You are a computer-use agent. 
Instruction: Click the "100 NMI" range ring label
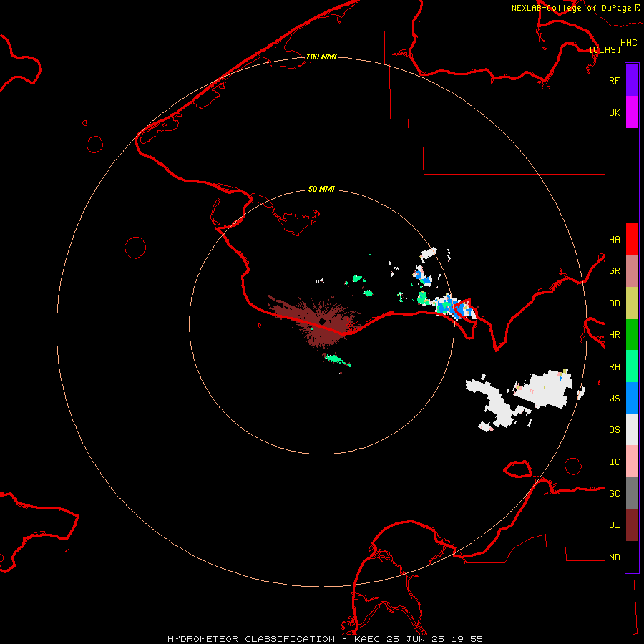click(321, 57)
